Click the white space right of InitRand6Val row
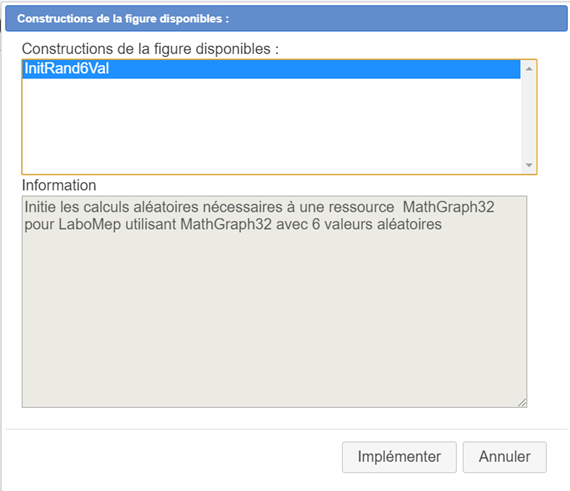The width and height of the screenshot is (570, 491). point(315,69)
